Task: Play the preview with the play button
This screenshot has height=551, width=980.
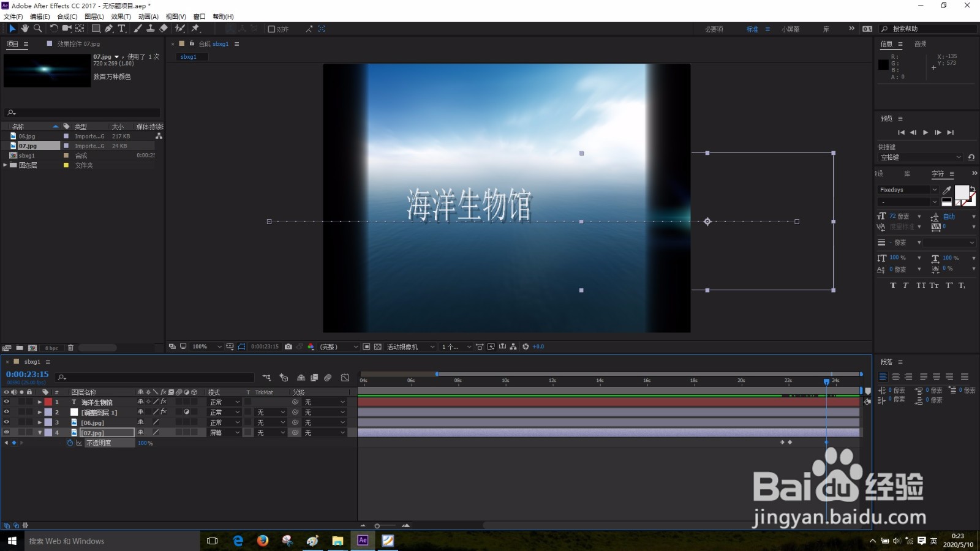Action: click(925, 132)
